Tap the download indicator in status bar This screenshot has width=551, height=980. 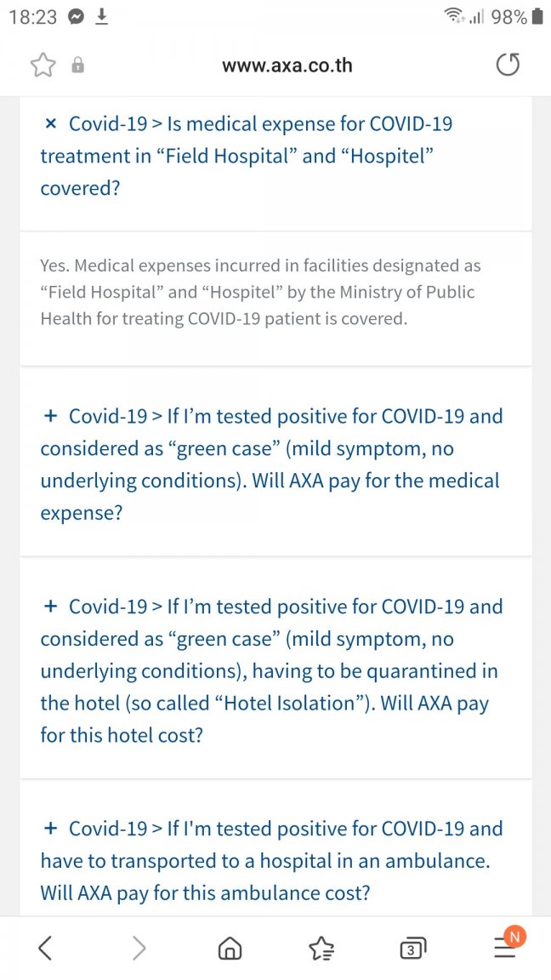pyautogui.click(x=101, y=18)
